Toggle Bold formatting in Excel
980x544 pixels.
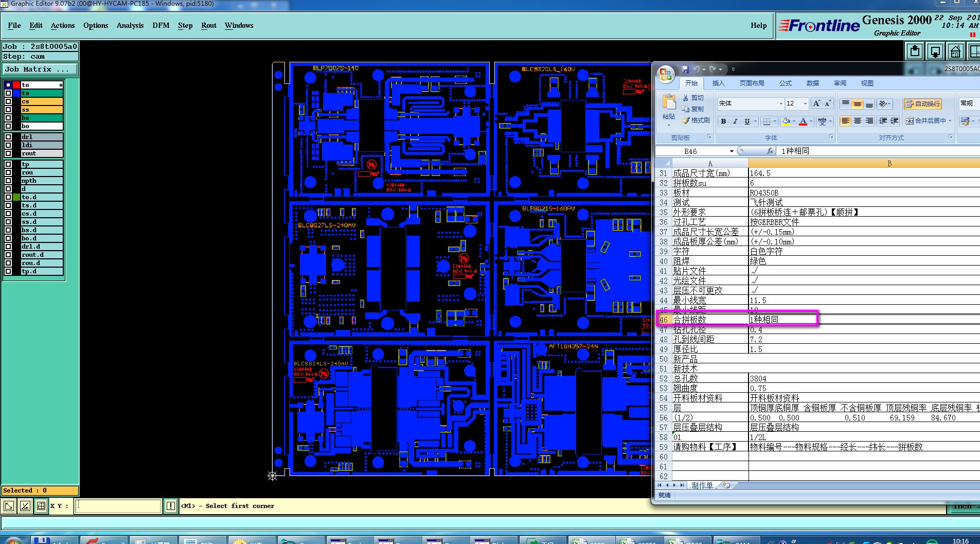pyautogui.click(x=724, y=121)
